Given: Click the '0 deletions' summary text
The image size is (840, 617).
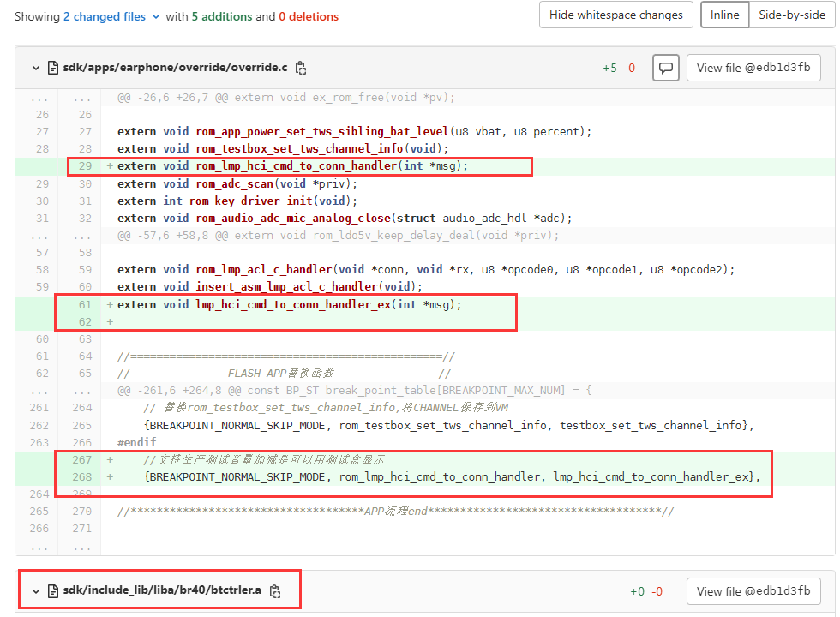Looking at the screenshot, I should (x=309, y=16).
